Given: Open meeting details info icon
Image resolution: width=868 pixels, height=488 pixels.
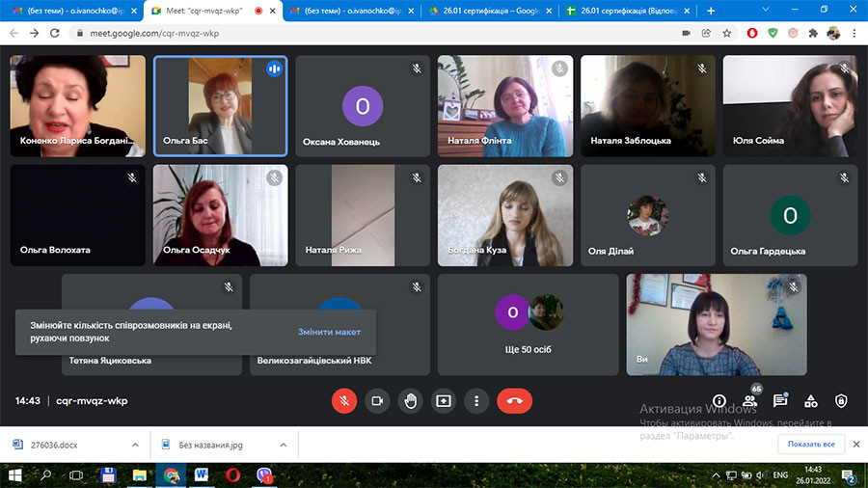Looking at the screenshot, I should coord(719,400).
